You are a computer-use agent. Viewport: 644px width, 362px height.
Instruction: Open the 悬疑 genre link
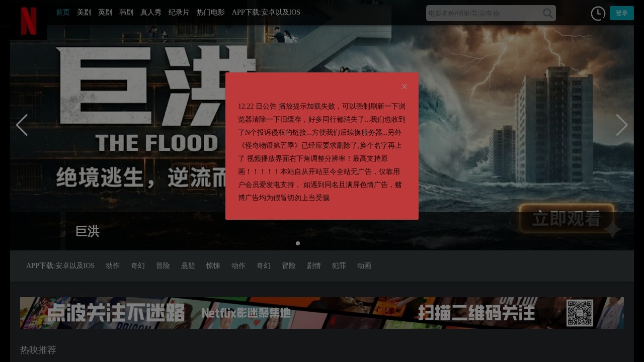[188, 266]
